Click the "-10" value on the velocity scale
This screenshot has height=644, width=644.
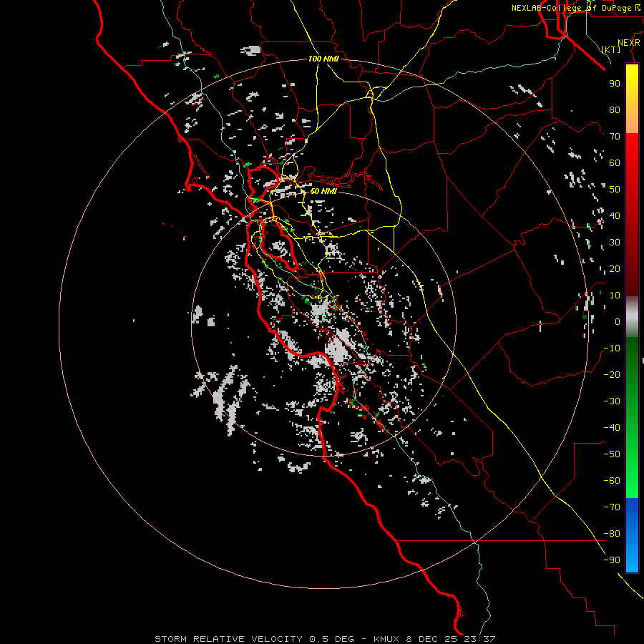612,348
